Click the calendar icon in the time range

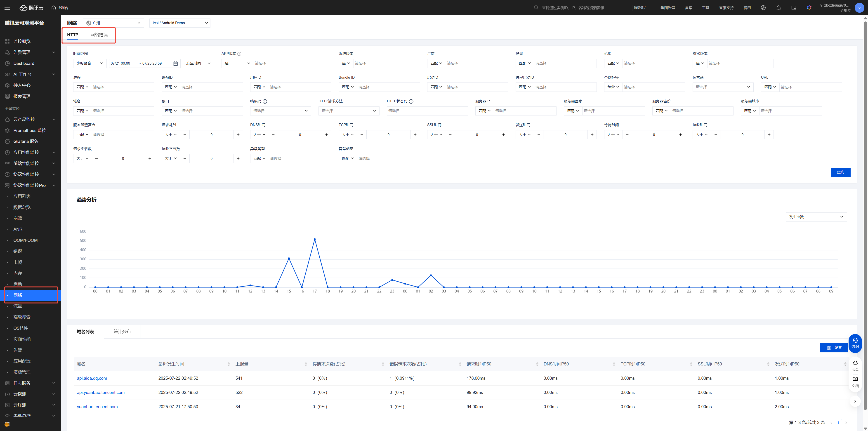pos(175,63)
